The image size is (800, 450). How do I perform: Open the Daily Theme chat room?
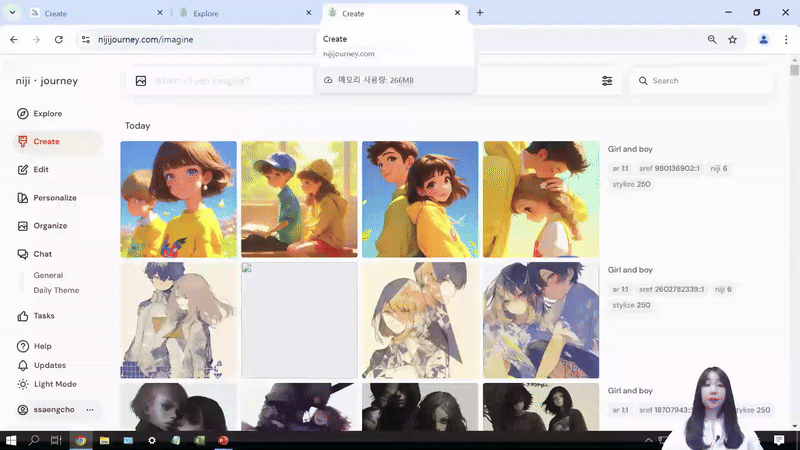click(x=56, y=290)
